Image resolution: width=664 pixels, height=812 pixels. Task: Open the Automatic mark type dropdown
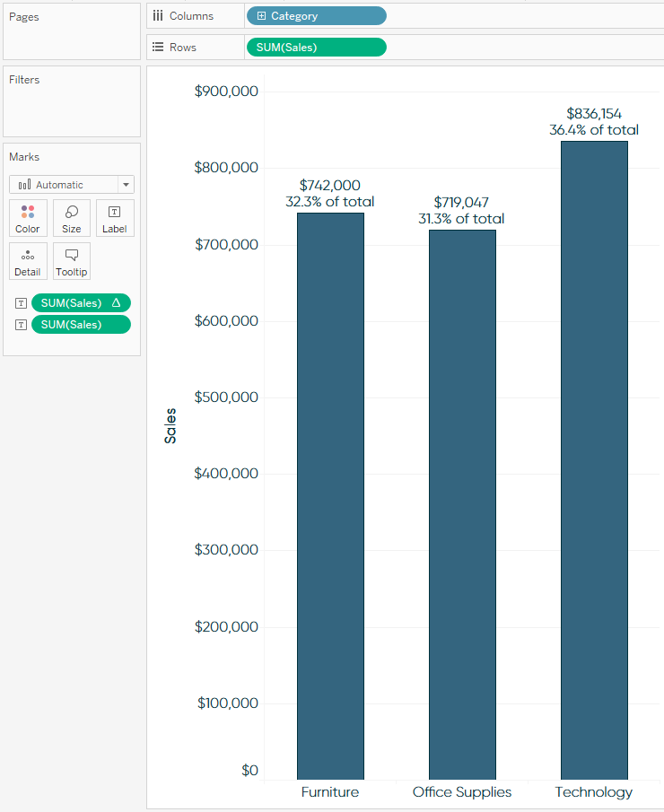72,185
